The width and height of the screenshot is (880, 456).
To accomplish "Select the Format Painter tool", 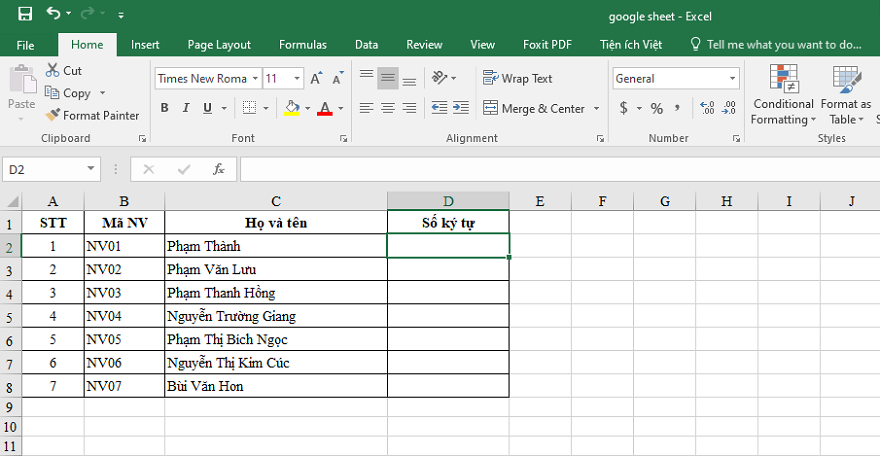I will coord(92,115).
